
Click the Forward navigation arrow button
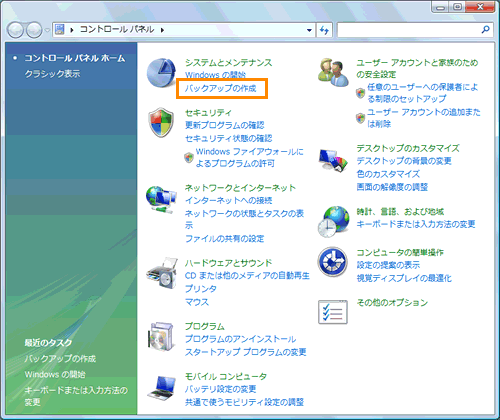(x=34, y=30)
